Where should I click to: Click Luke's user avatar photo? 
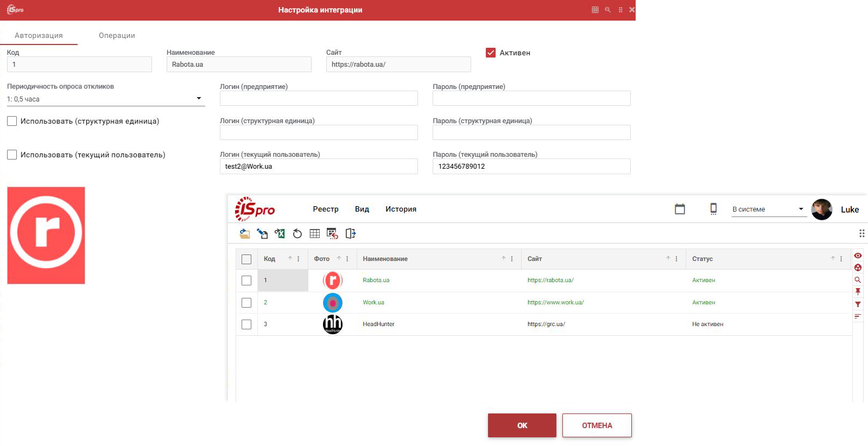click(822, 209)
